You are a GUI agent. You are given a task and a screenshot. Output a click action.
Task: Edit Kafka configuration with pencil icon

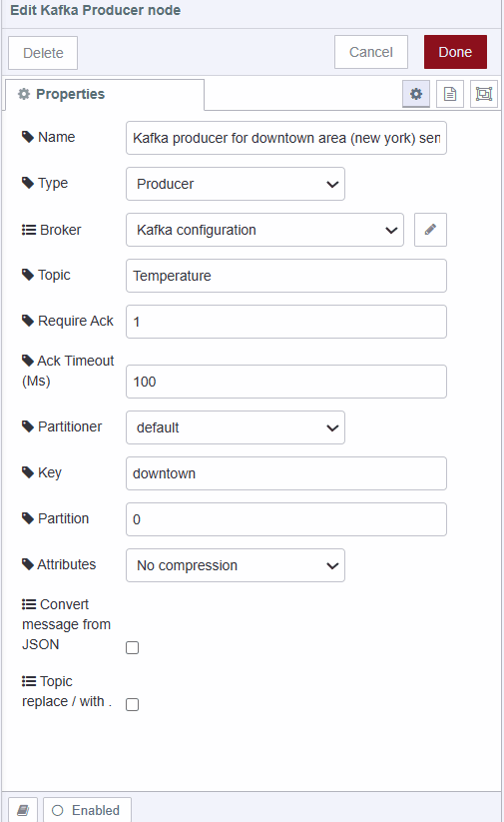[x=431, y=230]
